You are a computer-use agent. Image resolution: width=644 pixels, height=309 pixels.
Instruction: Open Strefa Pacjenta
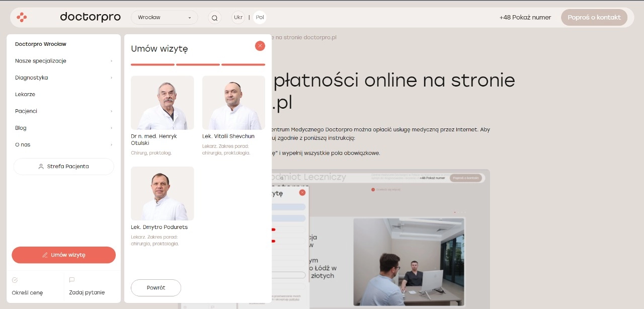point(63,167)
